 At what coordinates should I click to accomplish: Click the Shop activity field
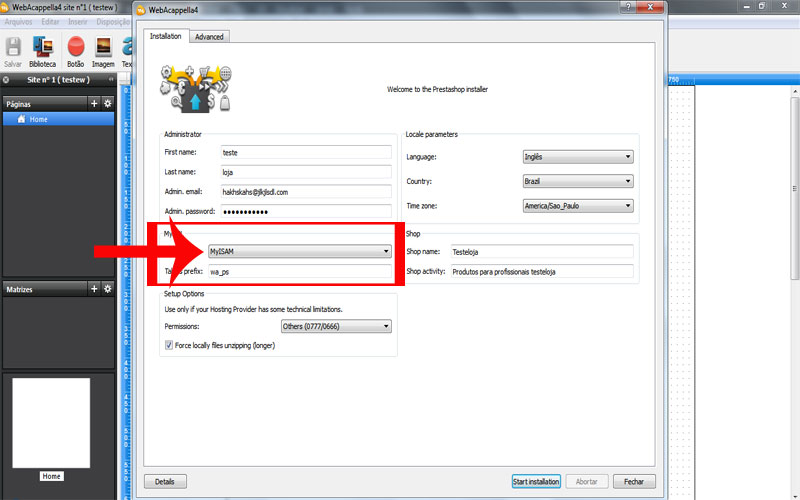point(542,271)
